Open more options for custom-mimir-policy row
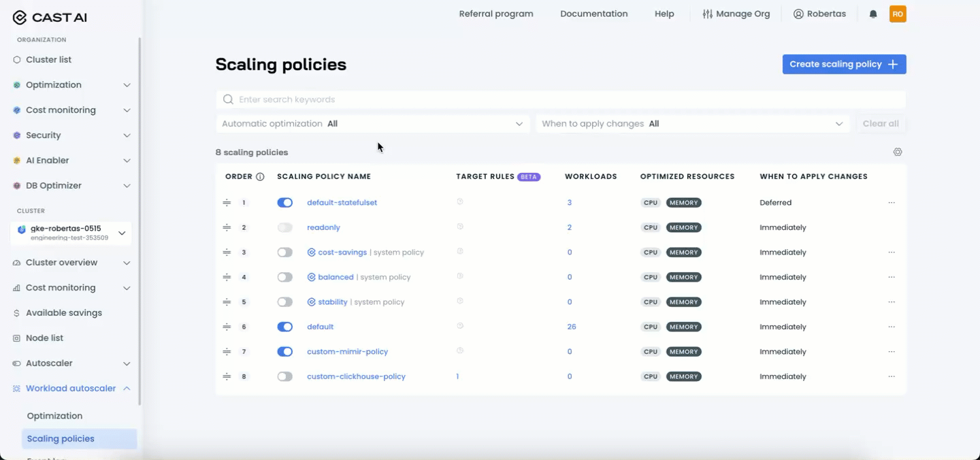This screenshot has width=980, height=460. point(892,352)
